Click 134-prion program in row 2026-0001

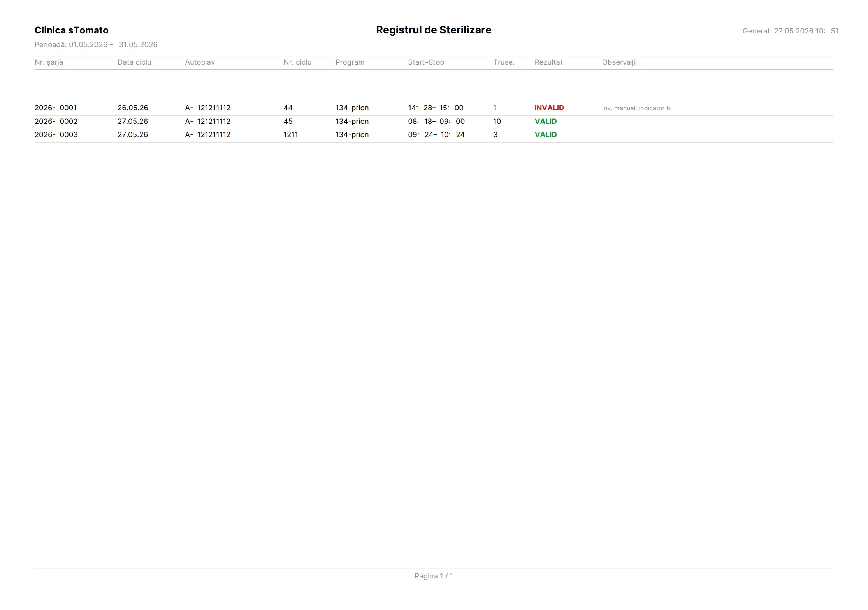[x=352, y=108]
